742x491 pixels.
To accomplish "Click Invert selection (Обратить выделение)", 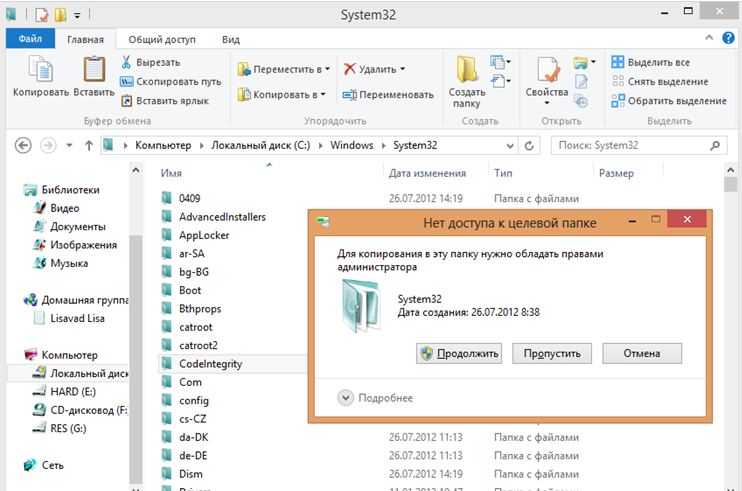I will [x=669, y=101].
